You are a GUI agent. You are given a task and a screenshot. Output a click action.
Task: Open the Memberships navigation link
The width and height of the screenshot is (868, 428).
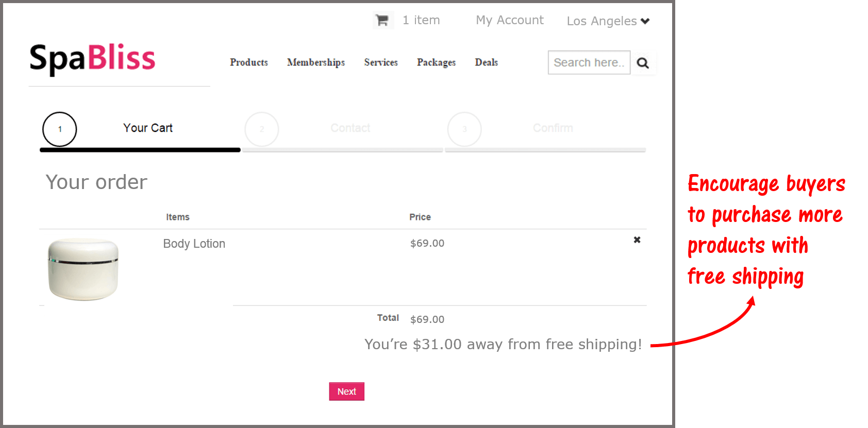pyautogui.click(x=315, y=62)
